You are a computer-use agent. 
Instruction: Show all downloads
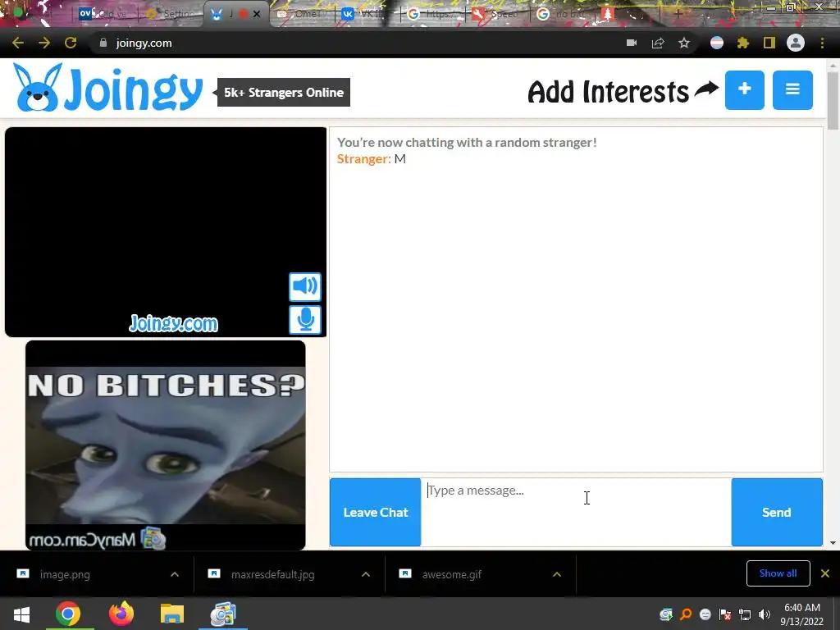pyautogui.click(x=778, y=573)
